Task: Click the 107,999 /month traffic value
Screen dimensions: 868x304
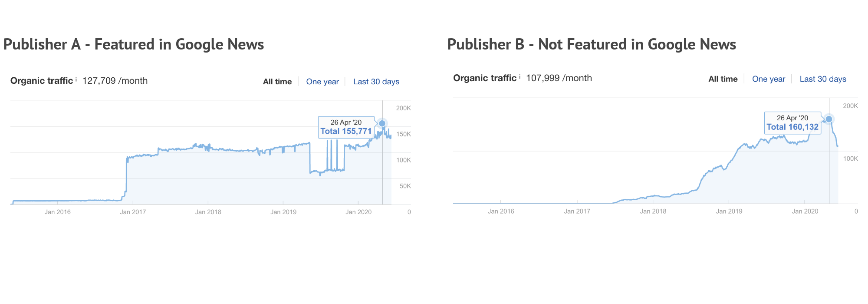Action: [x=559, y=78]
